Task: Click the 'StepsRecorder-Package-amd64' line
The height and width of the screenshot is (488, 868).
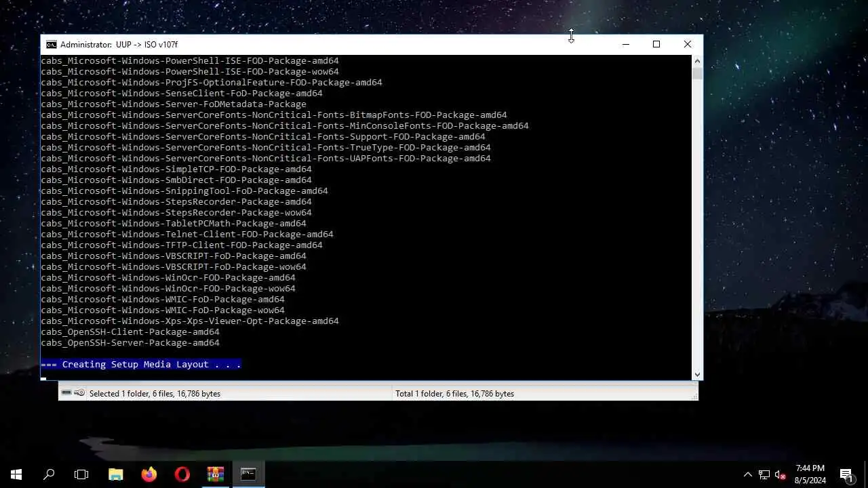Action: pos(176,202)
